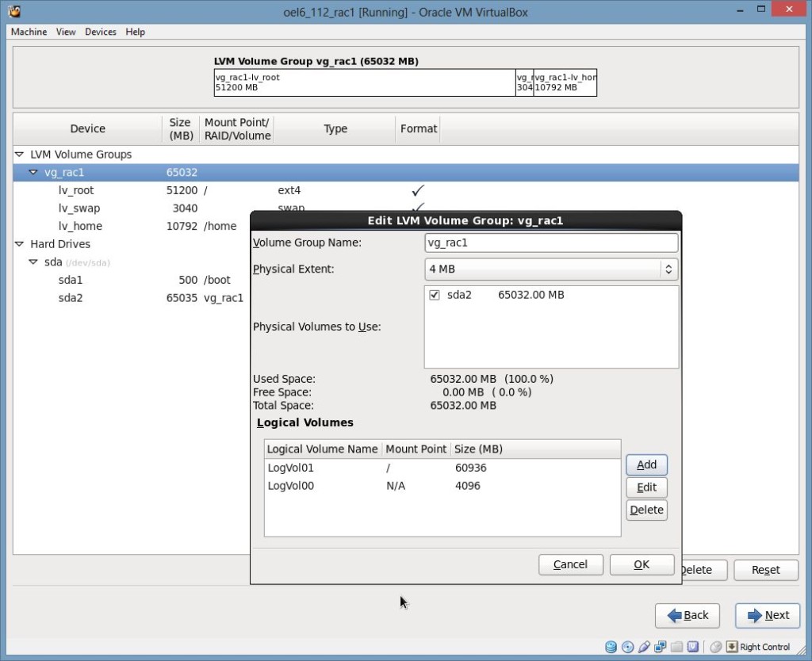Click the optical drive status icon
812x661 pixels.
(x=628, y=647)
